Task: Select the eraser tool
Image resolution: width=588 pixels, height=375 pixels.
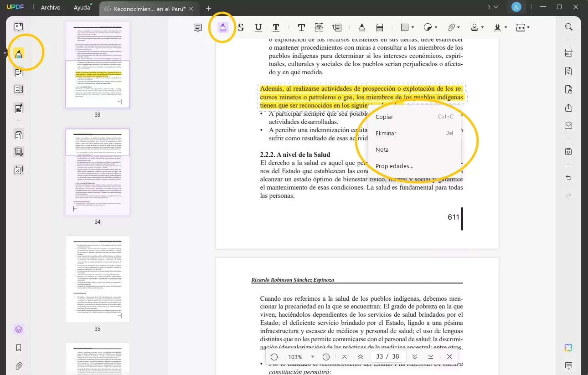Action: point(380,28)
